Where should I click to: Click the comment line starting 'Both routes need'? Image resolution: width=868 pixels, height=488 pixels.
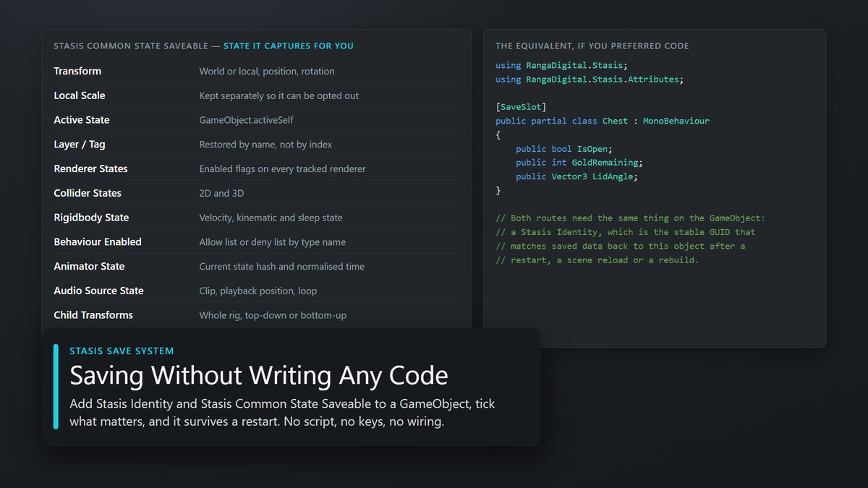(x=630, y=218)
